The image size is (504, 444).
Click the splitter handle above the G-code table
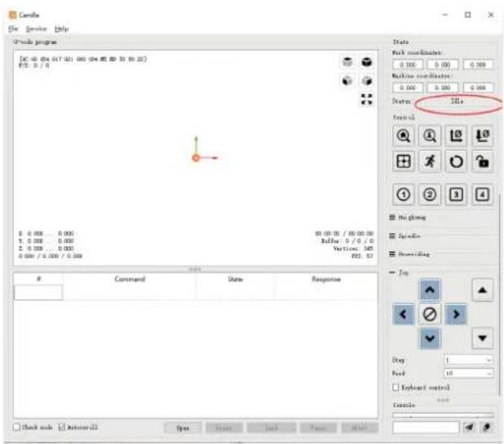[195, 269]
